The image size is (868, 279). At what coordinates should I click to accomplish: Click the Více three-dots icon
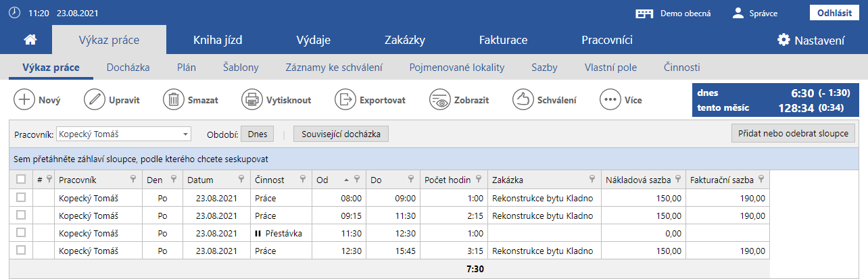[610, 100]
